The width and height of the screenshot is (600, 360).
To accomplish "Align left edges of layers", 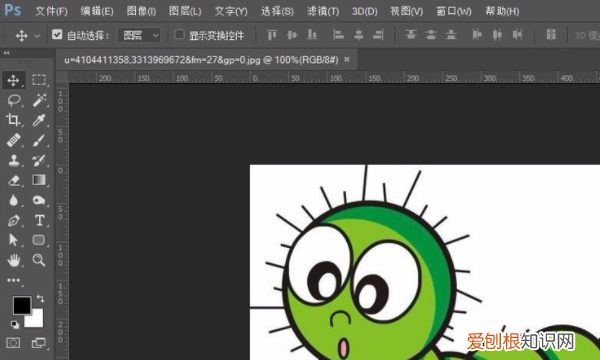I will point(338,35).
